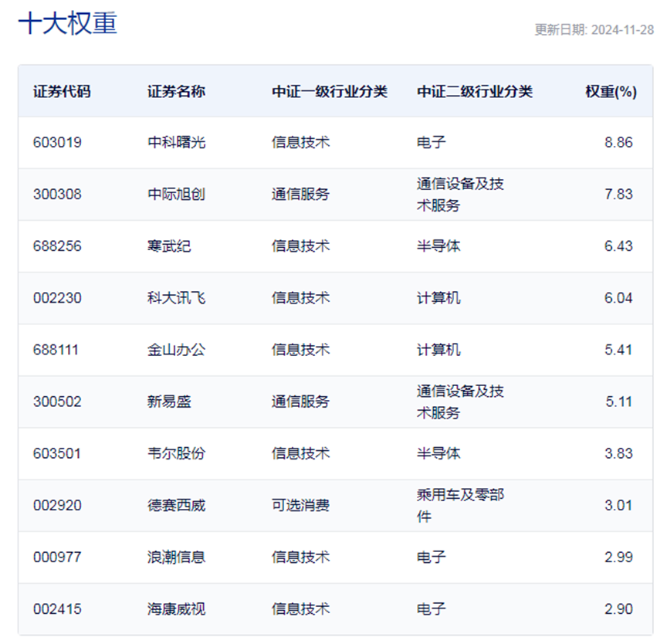Screen dimensions: 667x644
Task: Click 信息技术 in the 中科曙光 row
Action: [301, 142]
